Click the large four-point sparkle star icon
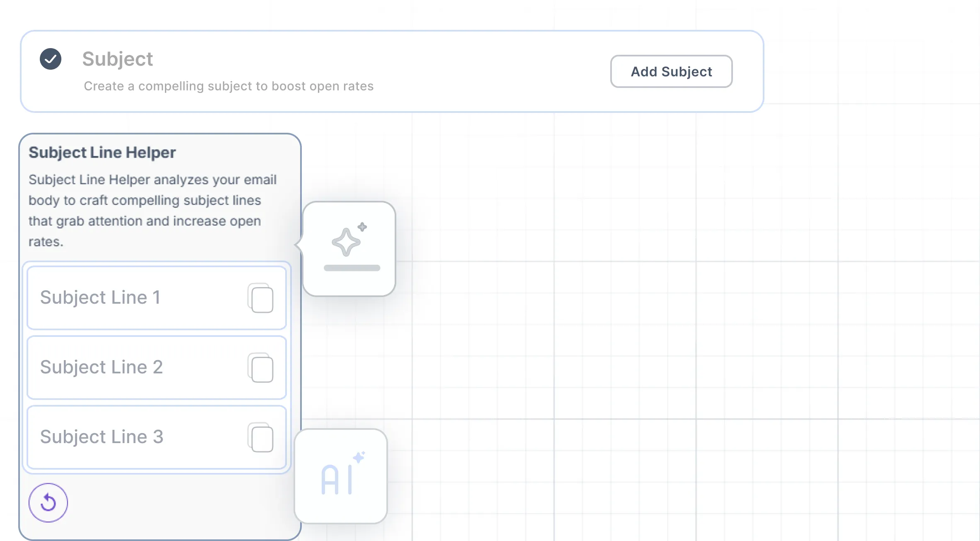Image resolution: width=980 pixels, height=541 pixels. [x=346, y=242]
